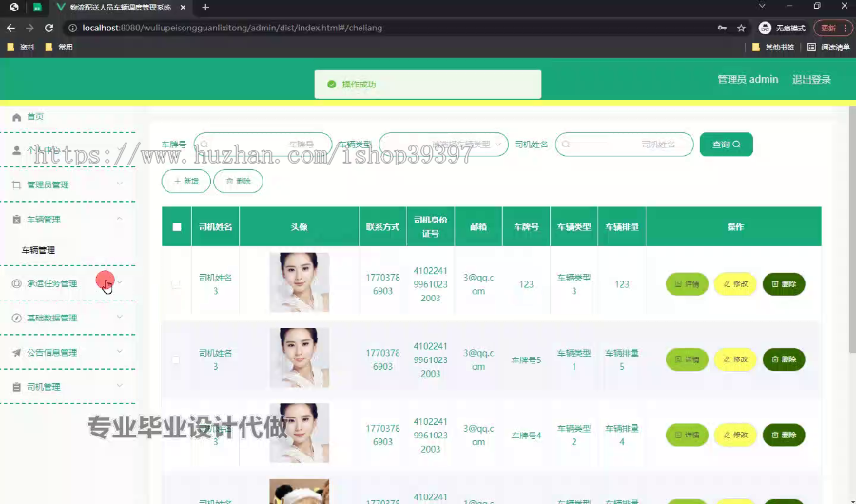Click 删除 for 车牌号4 row

(x=784, y=435)
